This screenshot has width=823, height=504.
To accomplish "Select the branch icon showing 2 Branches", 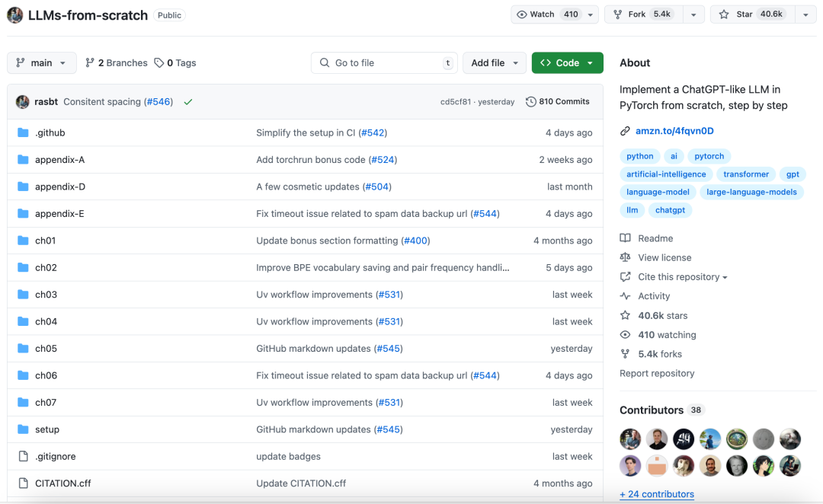I will (89, 62).
